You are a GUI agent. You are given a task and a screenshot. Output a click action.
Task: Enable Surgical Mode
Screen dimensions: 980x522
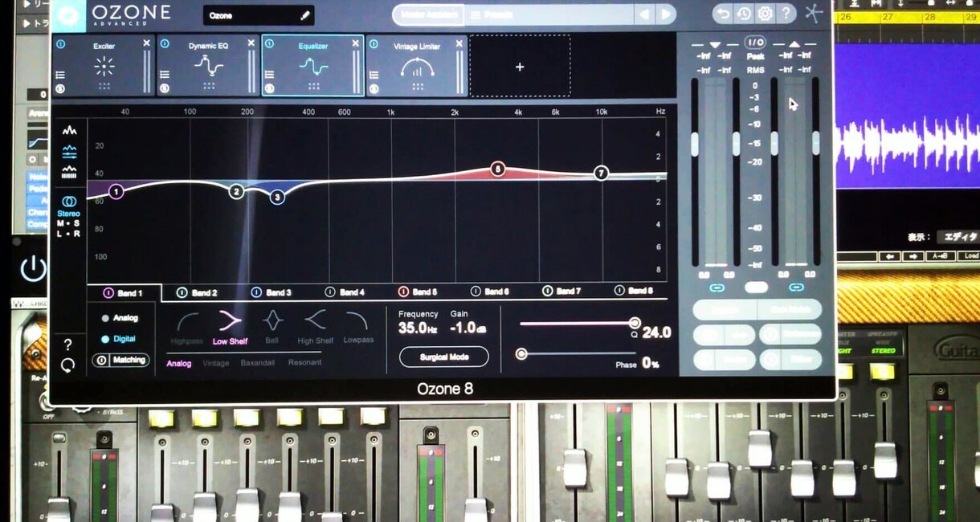point(443,357)
